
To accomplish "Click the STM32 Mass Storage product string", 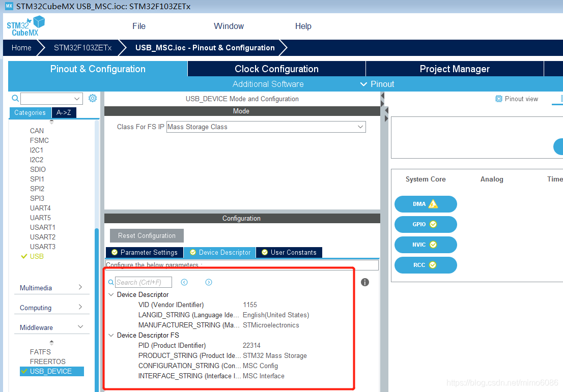I will click(275, 356).
